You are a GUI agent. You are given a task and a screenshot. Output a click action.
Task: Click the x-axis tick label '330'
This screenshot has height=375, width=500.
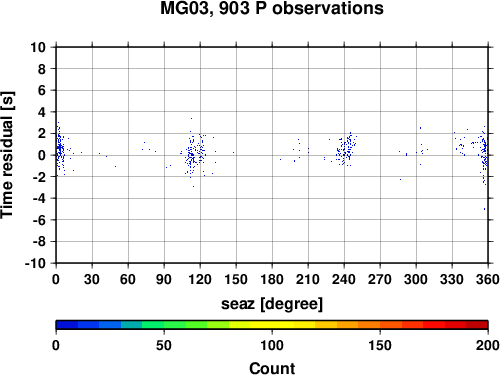pos(452,279)
